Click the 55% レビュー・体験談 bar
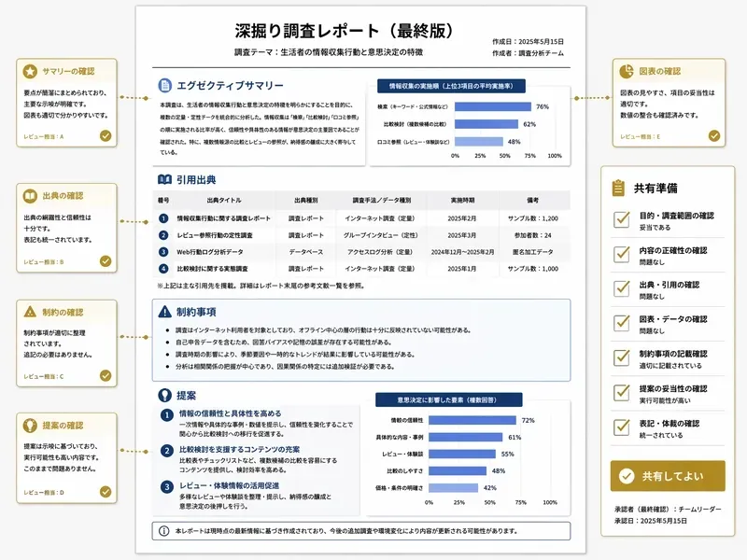The image size is (747, 560). pyautogui.click(x=462, y=454)
